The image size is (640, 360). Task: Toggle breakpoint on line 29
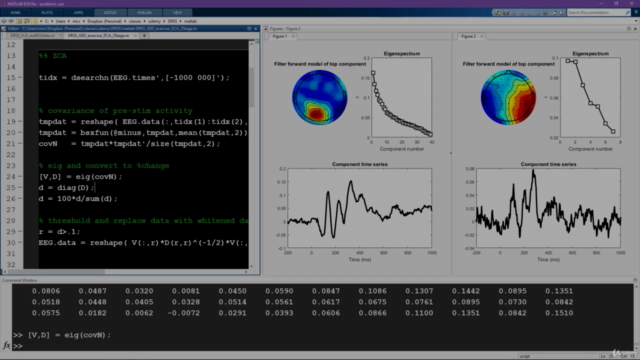pyautogui.click(x=20, y=232)
